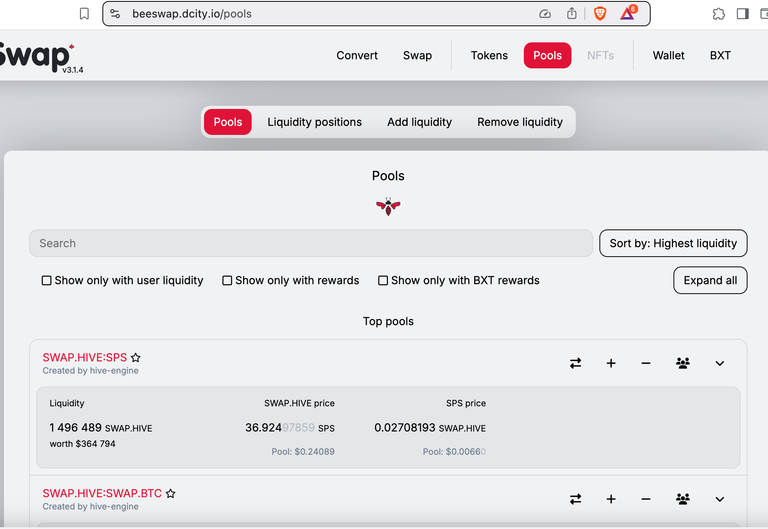Click the red bee icon under Pools heading

pyautogui.click(x=388, y=206)
